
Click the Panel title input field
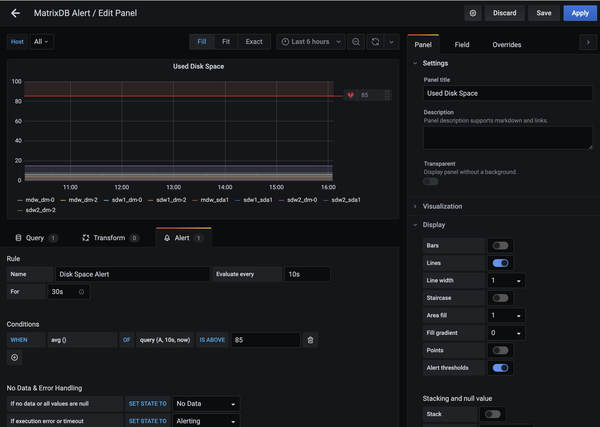[508, 93]
